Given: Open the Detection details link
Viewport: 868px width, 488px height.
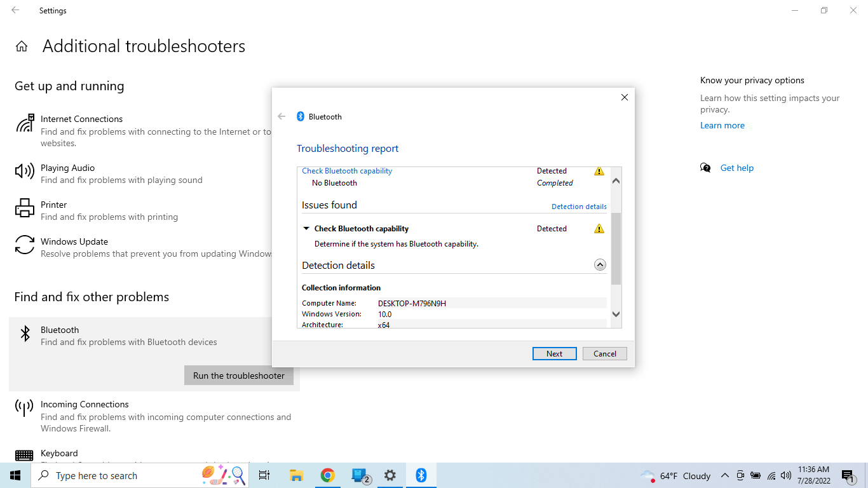Looking at the screenshot, I should point(578,206).
